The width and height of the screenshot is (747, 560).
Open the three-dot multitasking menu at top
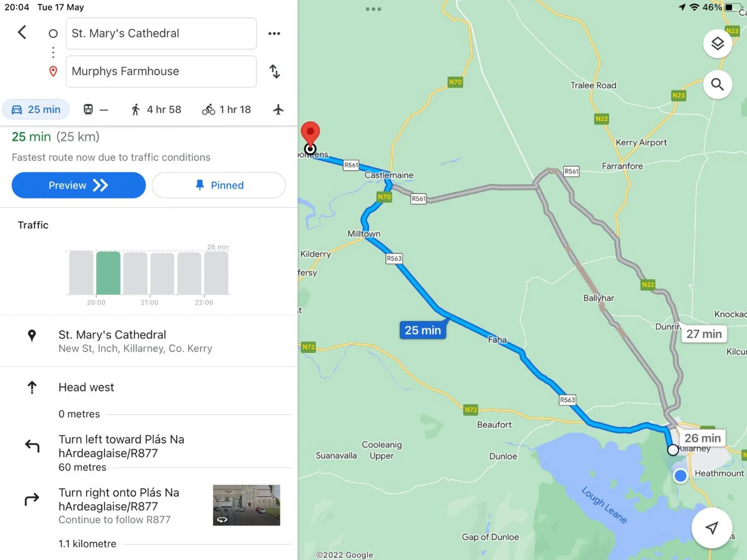point(373,9)
